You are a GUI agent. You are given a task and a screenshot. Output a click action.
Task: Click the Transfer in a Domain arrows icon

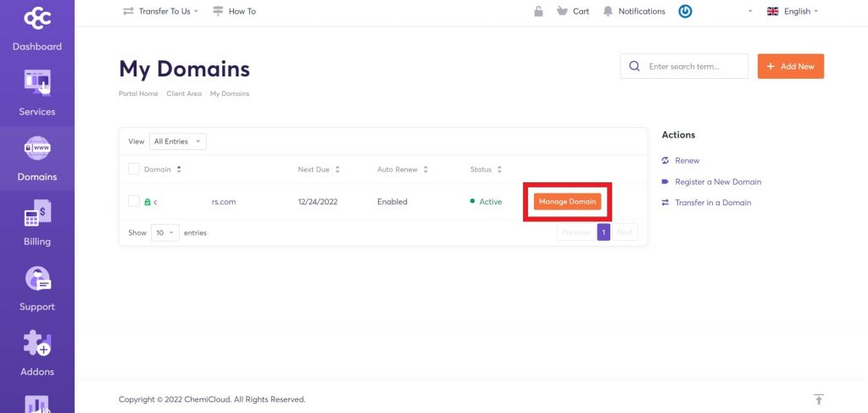pos(665,203)
